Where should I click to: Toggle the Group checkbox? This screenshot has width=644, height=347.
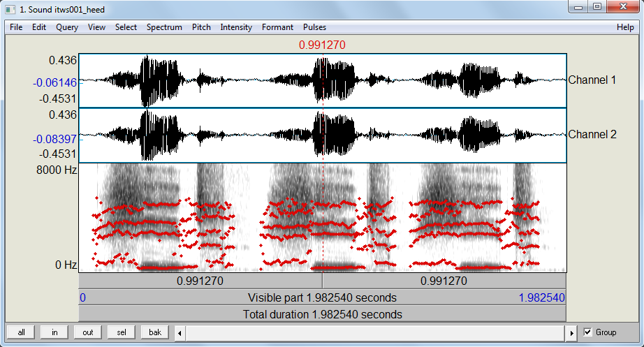click(x=588, y=332)
